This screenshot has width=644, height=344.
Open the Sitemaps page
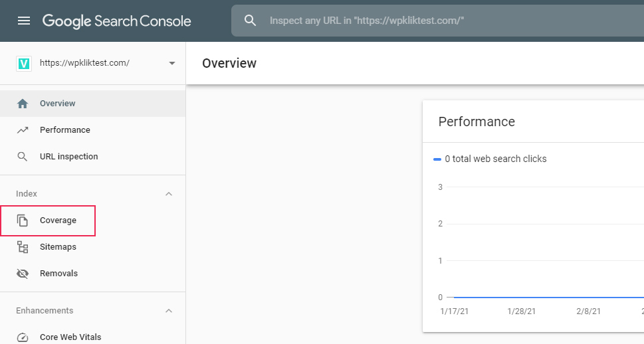58,247
